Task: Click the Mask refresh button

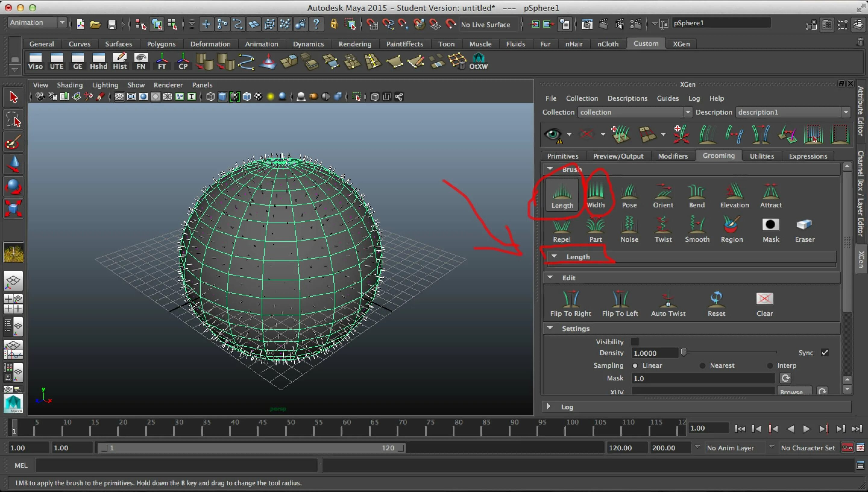Action: pyautogui.click(x=785, y=378)
